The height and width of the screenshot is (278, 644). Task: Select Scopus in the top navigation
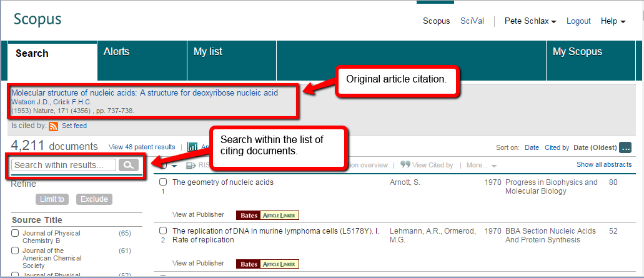436,21
